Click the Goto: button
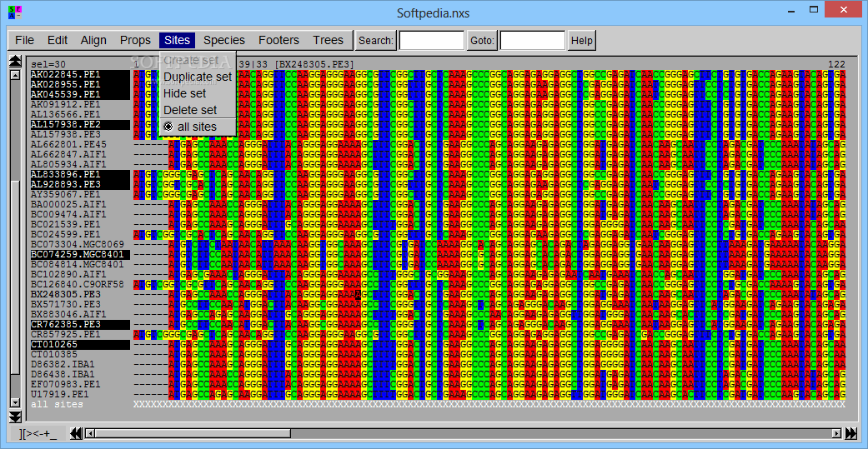This screenshot has width=868, height=449. coord(482,40)
